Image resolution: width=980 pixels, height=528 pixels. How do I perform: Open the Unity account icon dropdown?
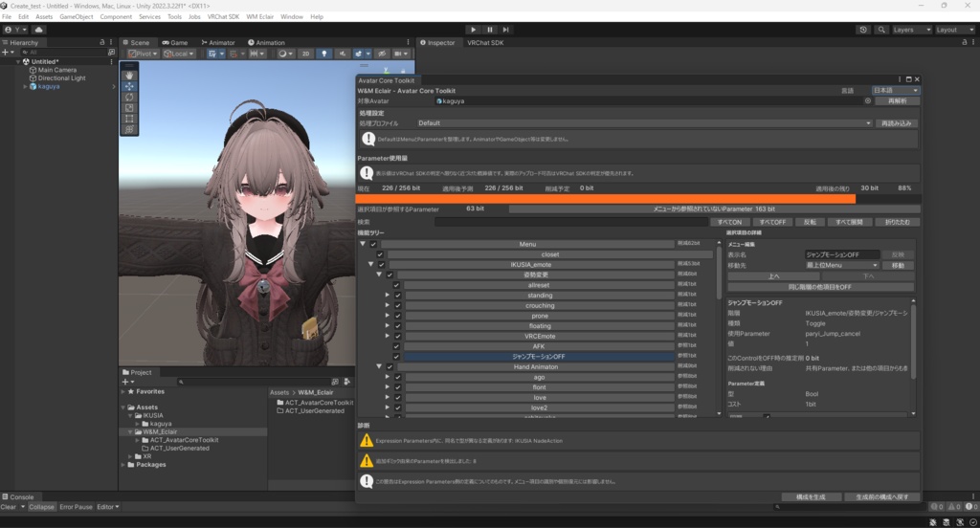pos(15,30)
